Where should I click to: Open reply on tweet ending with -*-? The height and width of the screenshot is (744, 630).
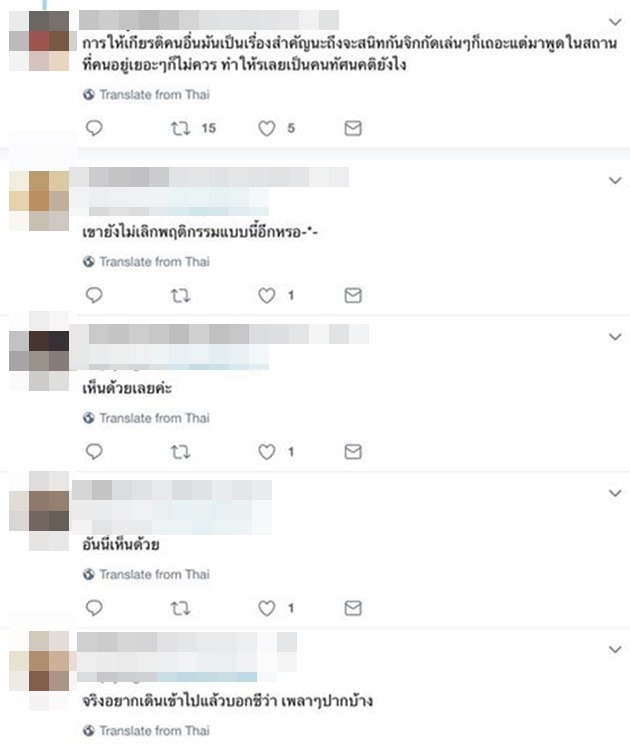pyautogui.click(x=94, y=295)
